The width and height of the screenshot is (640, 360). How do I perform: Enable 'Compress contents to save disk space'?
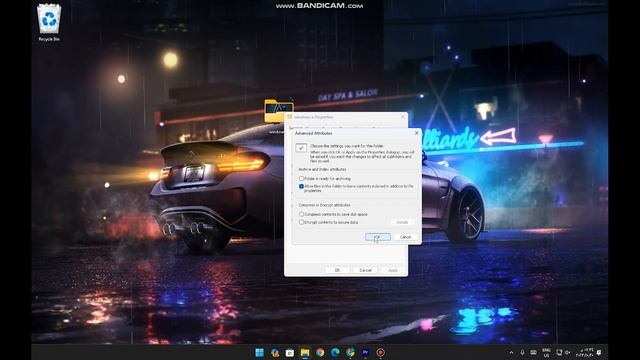click(301, 214)
